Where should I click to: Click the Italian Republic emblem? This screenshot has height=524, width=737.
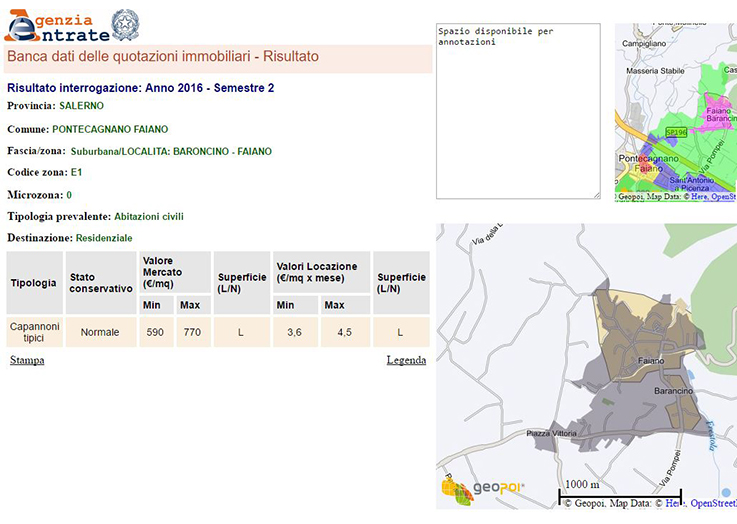[125, 25]
